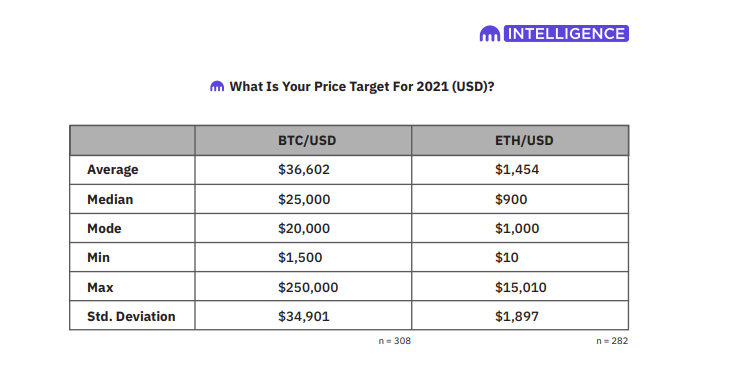The height and width of the screenshot is (367, 739).
Task: Select the Median row label
Action: coord(110,199)
